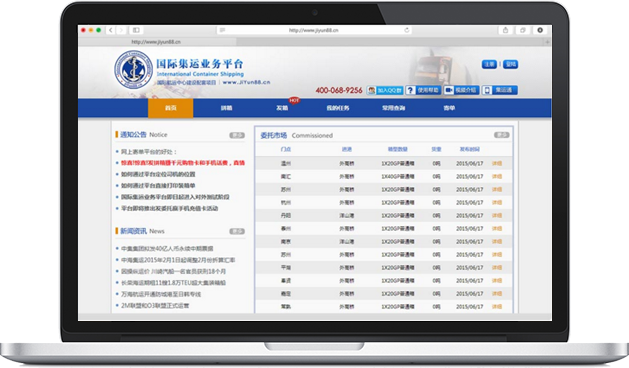Viewport: 629px width, 368px height.
Task: Click the 进港 column header
Action: pos(347,149)
